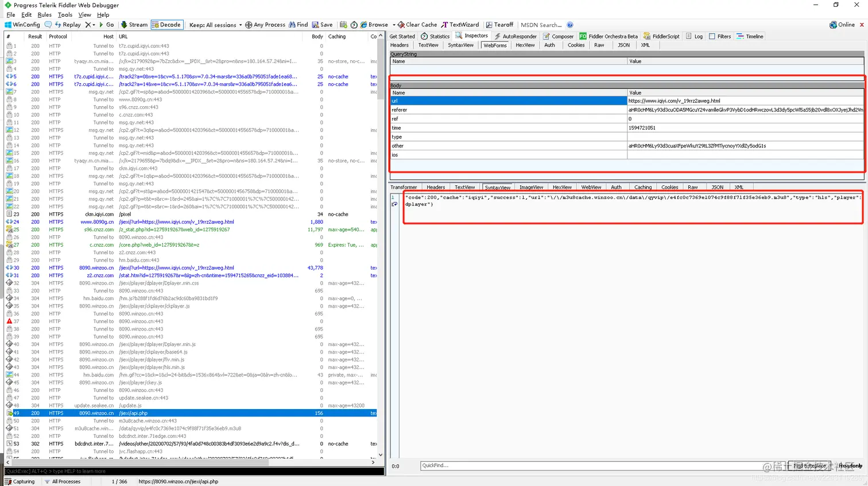Image resolution: width=868 pixels, height=486 pixels.
Task: Switch to the Log tab
Action: coord(694,36)
